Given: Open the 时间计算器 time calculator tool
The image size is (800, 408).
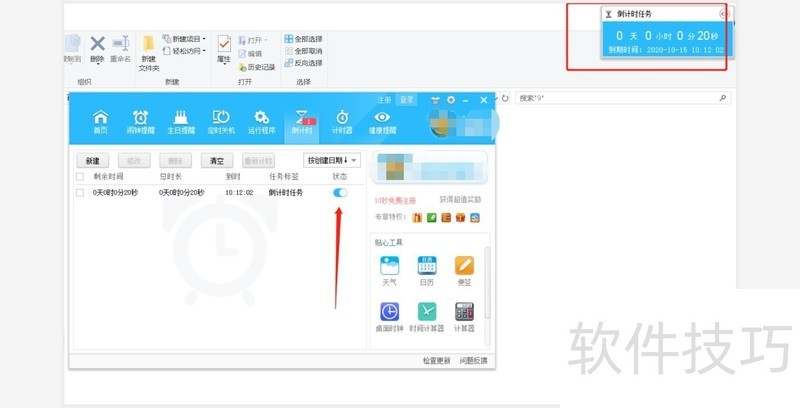Looking at the screenshot, I should pos(427,317).
